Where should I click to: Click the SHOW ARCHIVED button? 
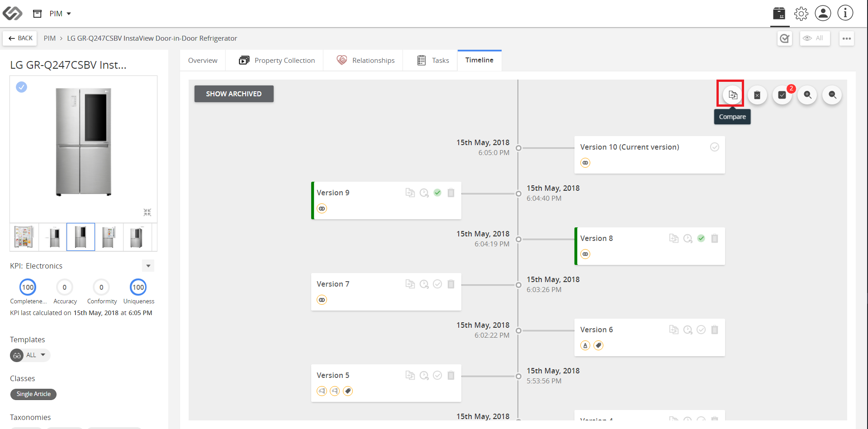click(234, 94)
